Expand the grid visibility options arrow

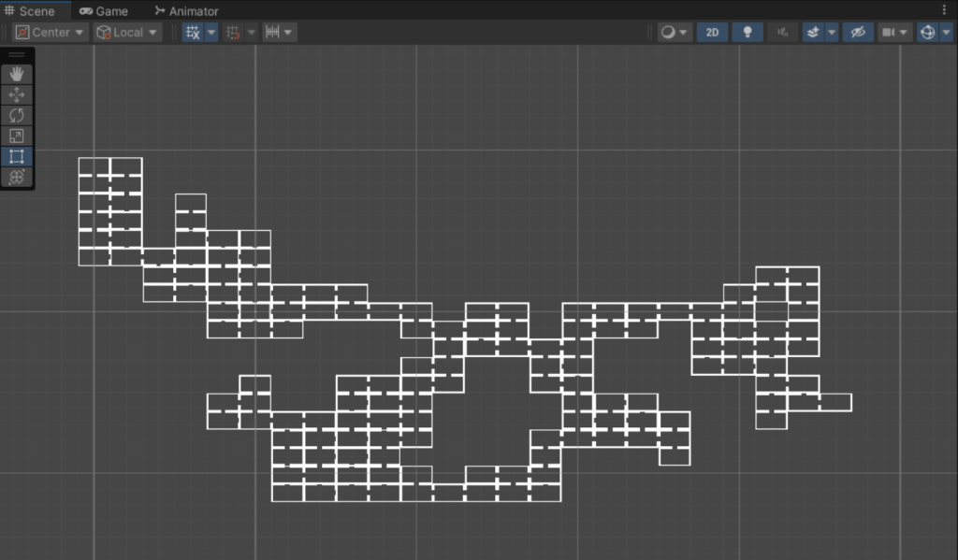tap(211, 33)
